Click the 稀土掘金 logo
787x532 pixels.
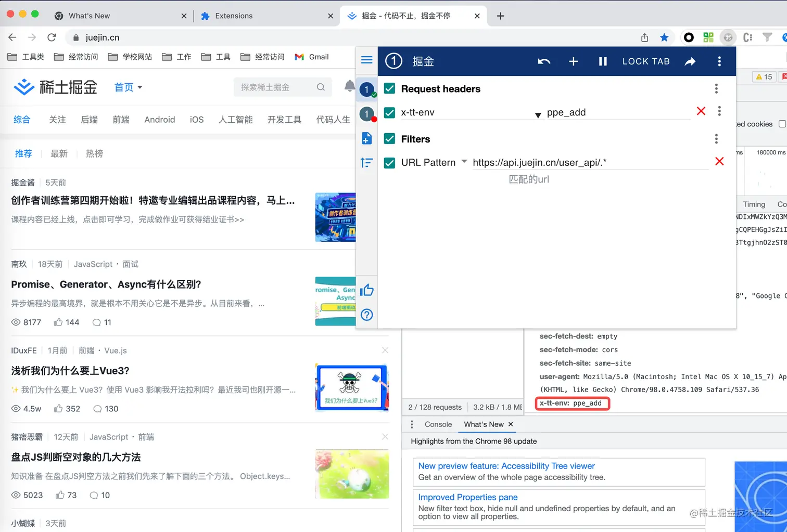(56, 87)
